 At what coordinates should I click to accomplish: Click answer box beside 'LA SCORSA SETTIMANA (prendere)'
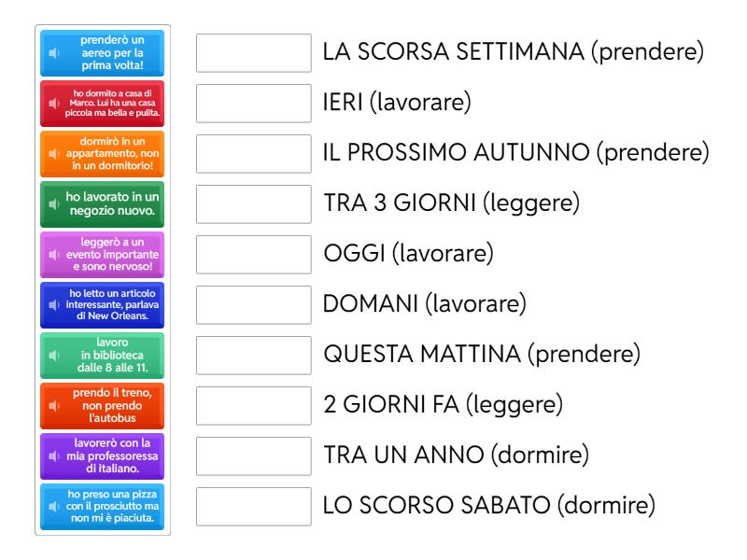pyautogui.click(x=254, y=53)
